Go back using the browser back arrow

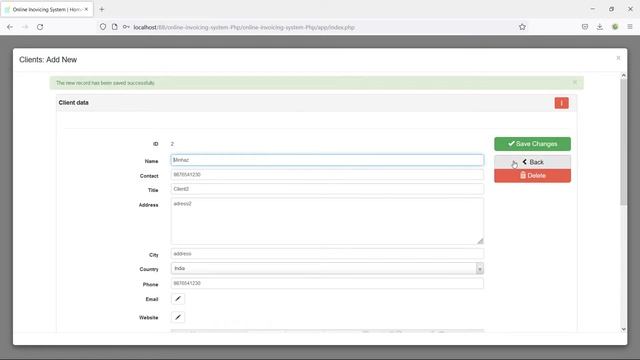[10, 27]
